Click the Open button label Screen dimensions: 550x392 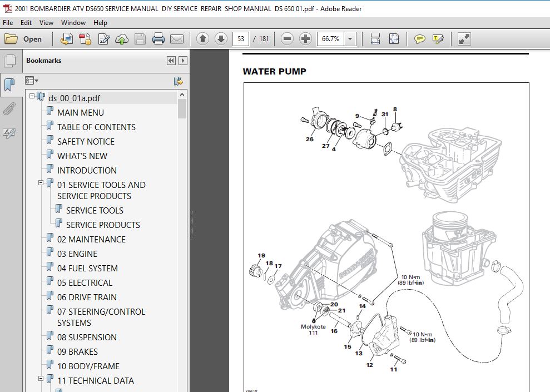pyautogui.click(x=32, y=39)
